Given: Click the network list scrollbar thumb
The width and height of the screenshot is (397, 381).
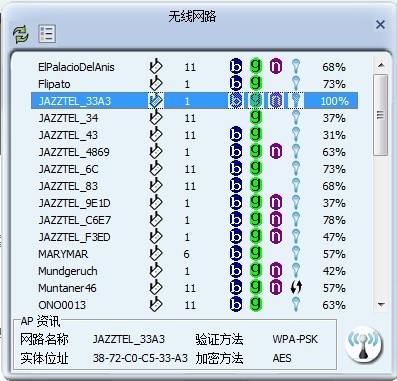Looking at the screenshot, I should [381, 115].
